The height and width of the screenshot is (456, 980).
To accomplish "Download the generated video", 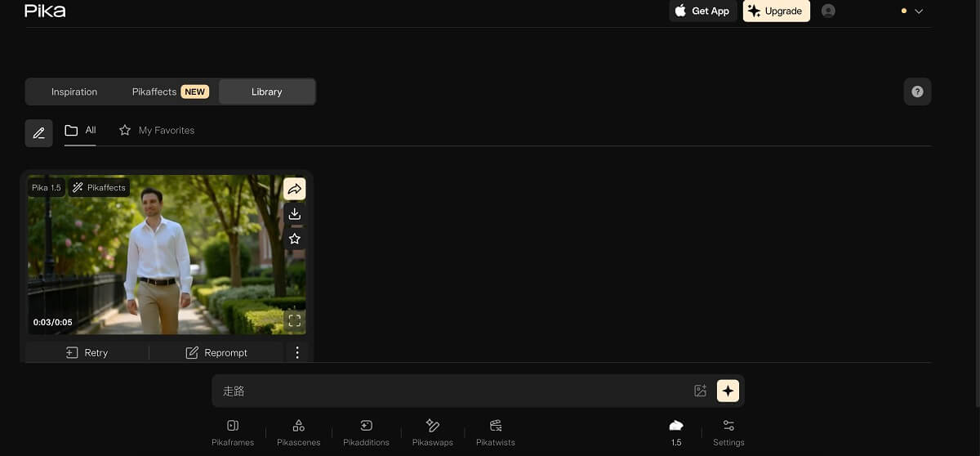I will pyautogui.click(x=295, y=214).
